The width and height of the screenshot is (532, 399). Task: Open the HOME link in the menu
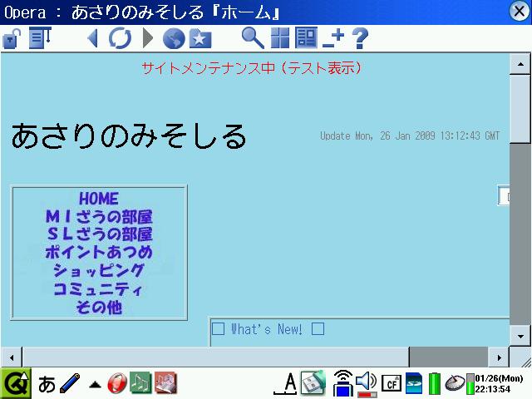pos(99,199)
